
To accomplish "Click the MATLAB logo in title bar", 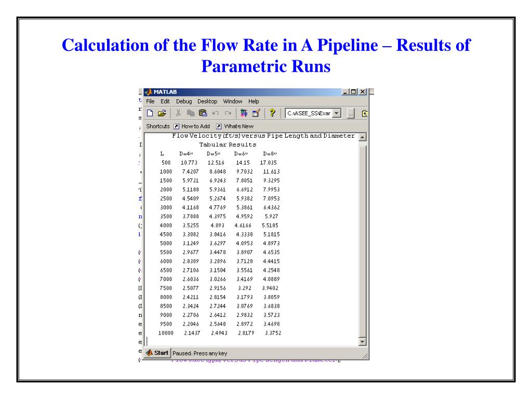I will pos(148,92).
